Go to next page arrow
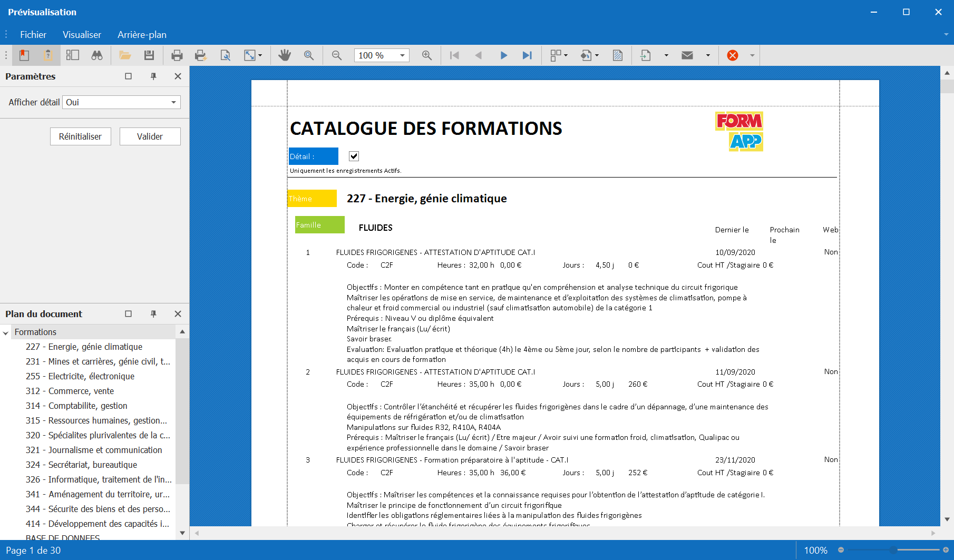Image resolution: width=954 pixels, height=560 pixels. pos(503,55)
